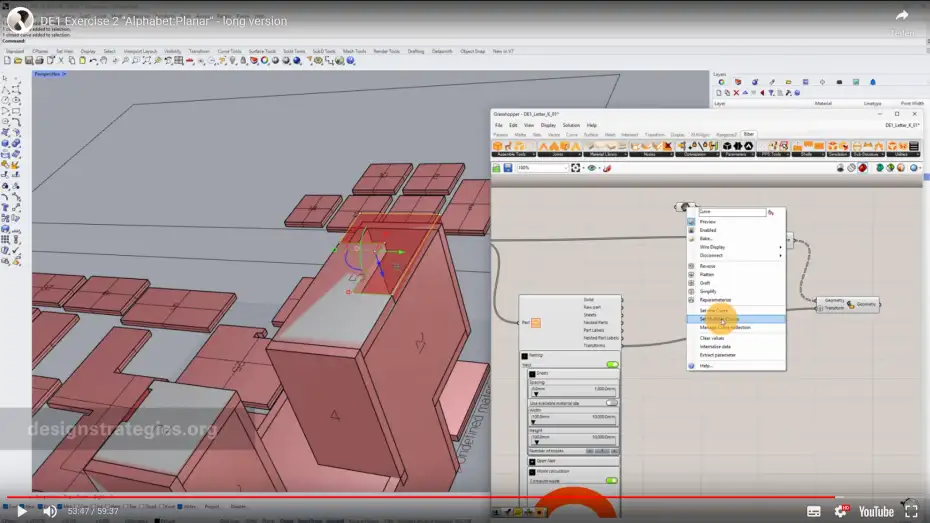The image size is (930, 523).
Task: Collapse the Sheets section
Action: [x=532, y=374]
